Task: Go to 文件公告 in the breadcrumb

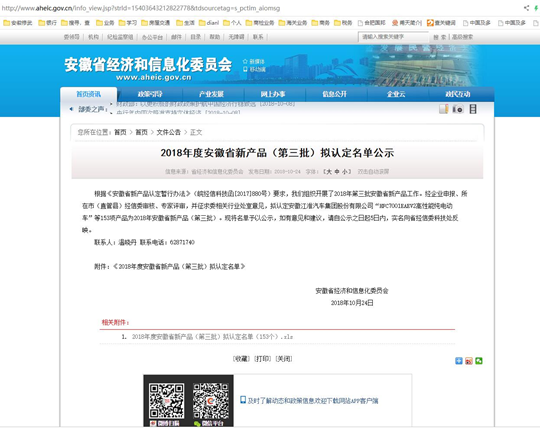Action: [168, 132]
